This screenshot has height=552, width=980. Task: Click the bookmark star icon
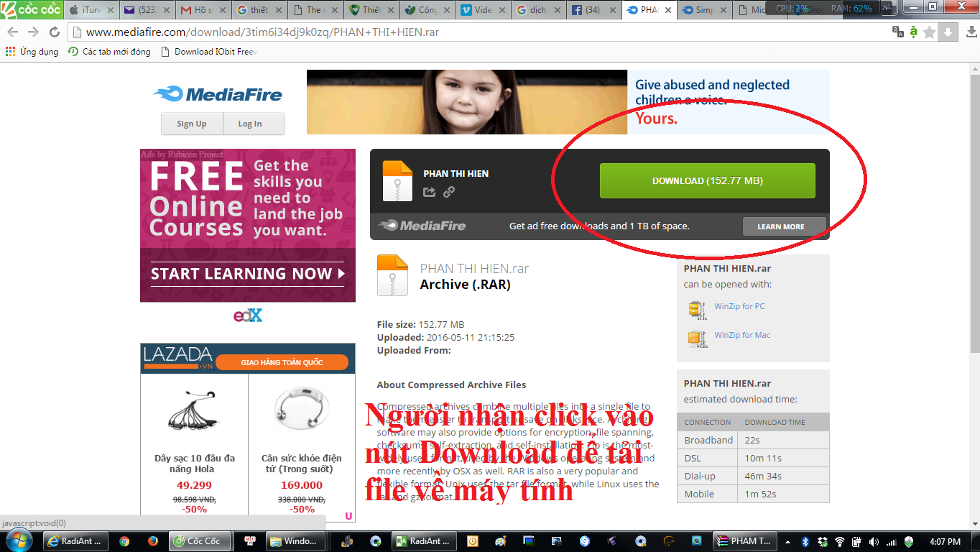pos(930,32)
